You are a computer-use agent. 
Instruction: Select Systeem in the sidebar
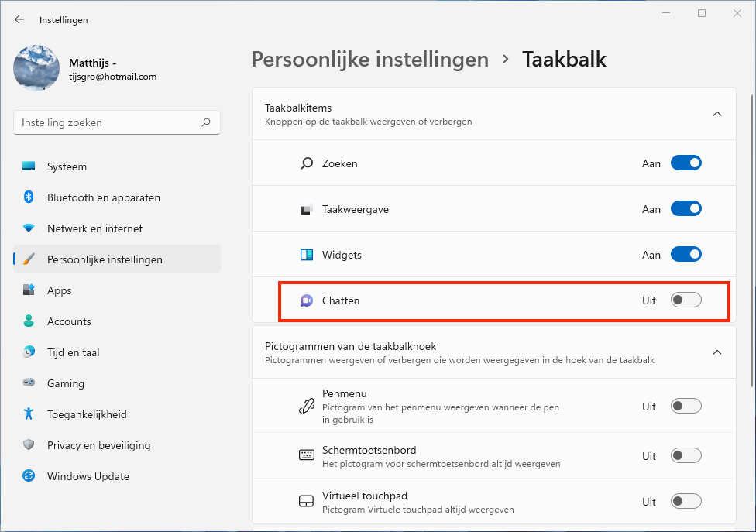tap(67, 166)
